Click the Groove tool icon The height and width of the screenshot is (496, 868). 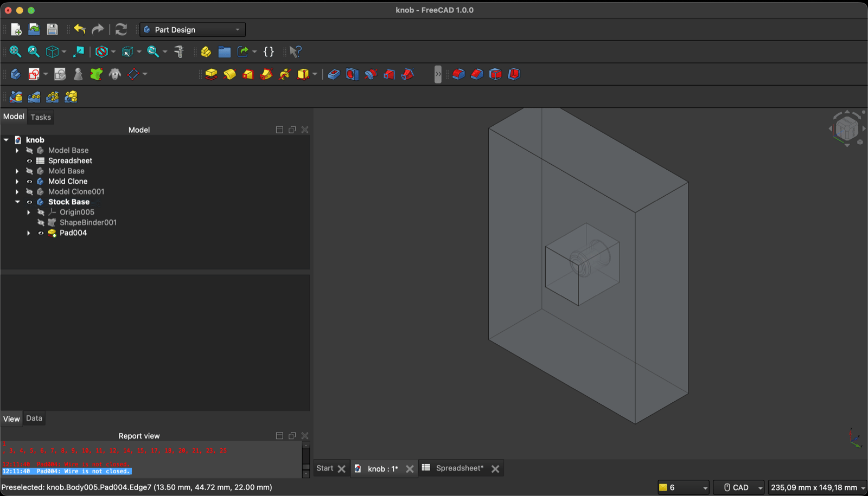point(371,74)
